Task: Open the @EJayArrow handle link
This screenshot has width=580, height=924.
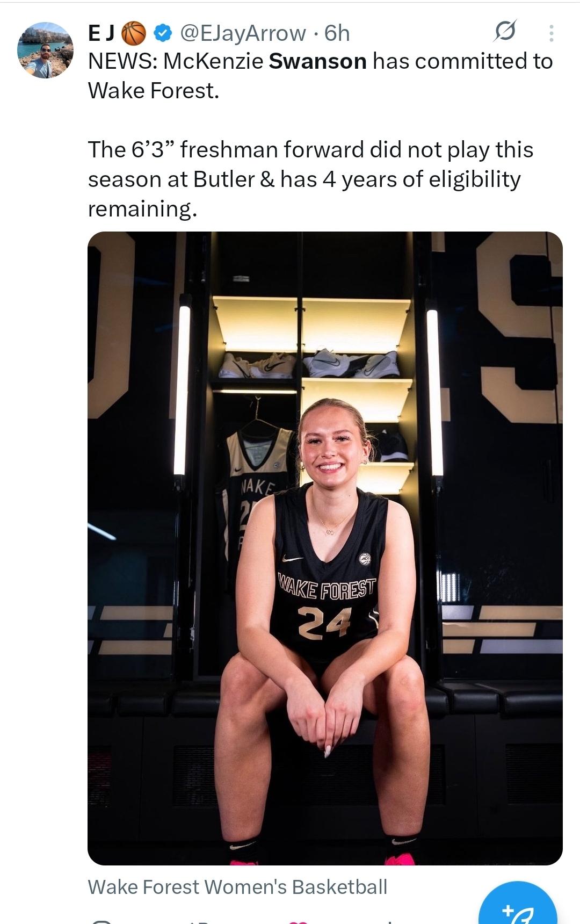Action: (242, 33)
